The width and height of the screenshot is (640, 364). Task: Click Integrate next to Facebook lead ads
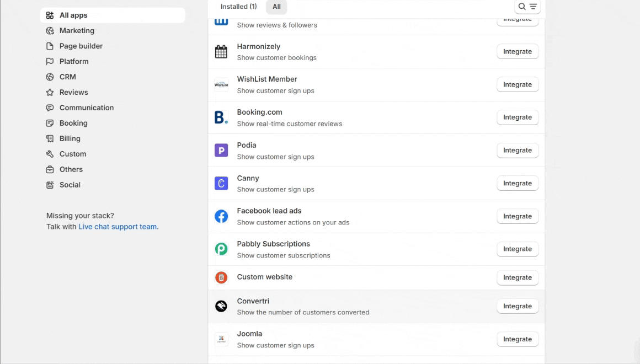tap(517, 217)
